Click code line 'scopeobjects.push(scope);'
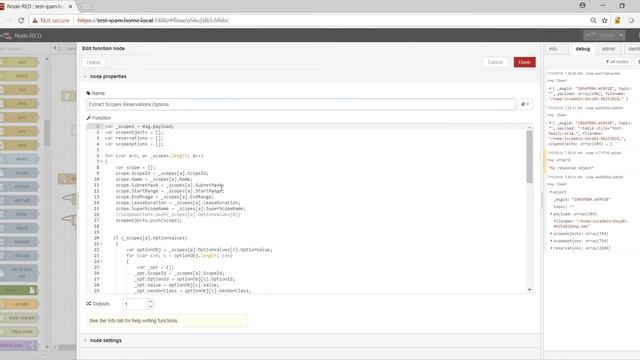Screen dimensions: 640x360 point(149,220)
